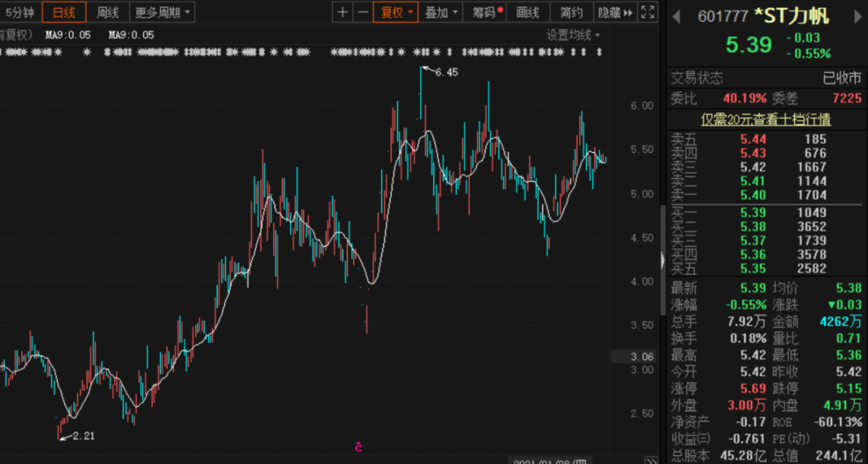Open 设置均线 moving average settings
868x464 pixels.
[x=573, y=35]
